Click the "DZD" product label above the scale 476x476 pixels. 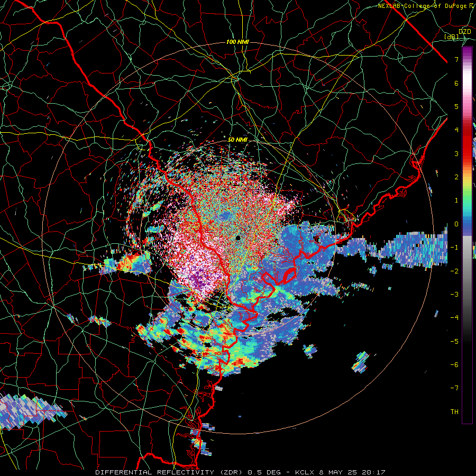tap(464, 32)
